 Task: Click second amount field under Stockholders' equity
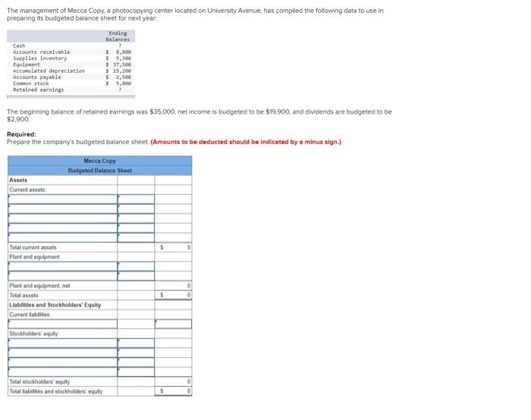pos(136,353)
